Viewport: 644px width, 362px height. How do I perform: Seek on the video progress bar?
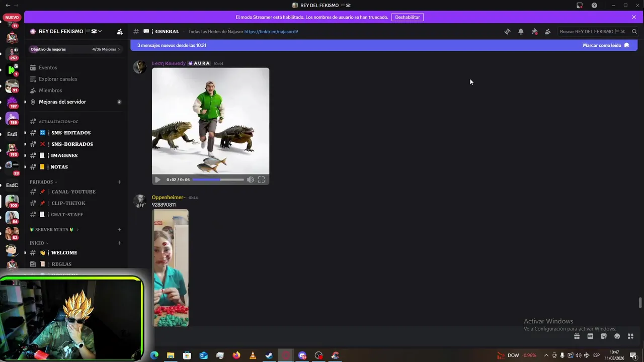coord(218,179)
